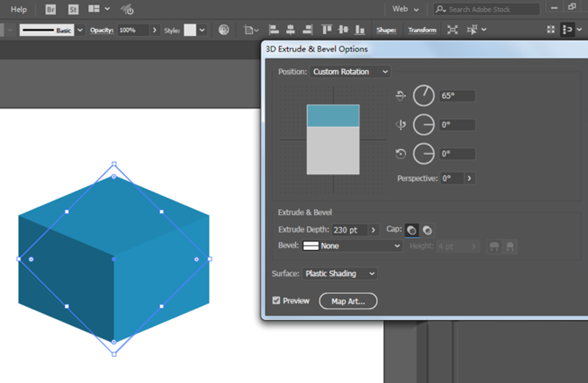Screen dimensions: 588x383
Task: Turn cap on for solid appearance
Action: point(411,229)
